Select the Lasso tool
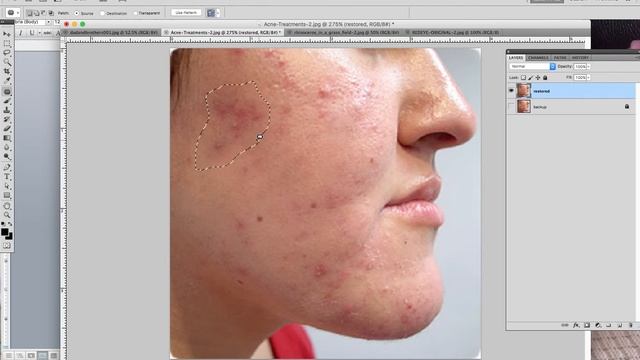This screenshot has width=640, height=360. click(x=7, y=53)
